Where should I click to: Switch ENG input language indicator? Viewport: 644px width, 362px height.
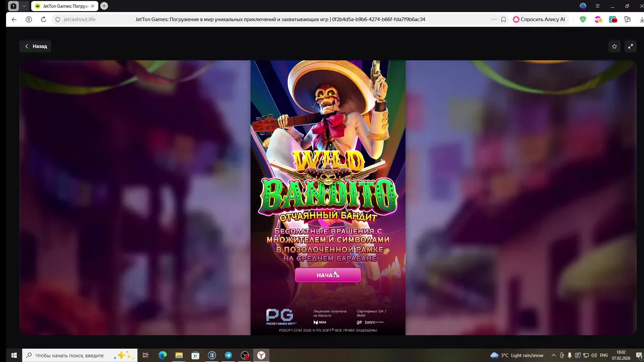pos(604,355)
